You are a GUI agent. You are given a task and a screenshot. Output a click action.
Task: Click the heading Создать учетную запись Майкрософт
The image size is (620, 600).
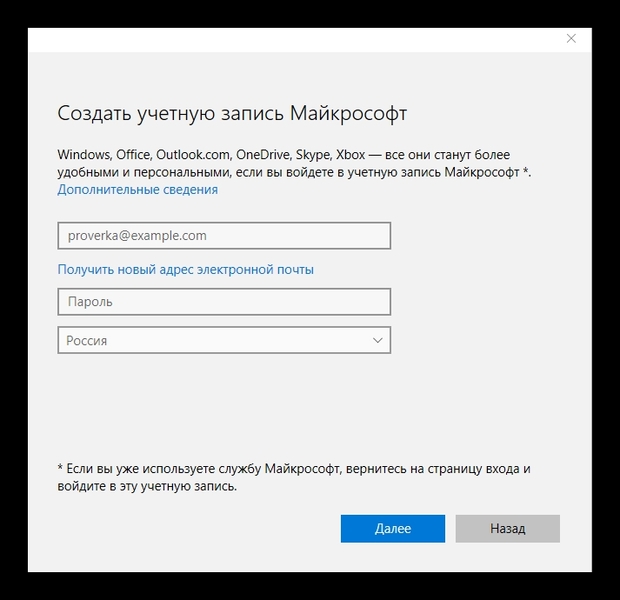(232, 114)
